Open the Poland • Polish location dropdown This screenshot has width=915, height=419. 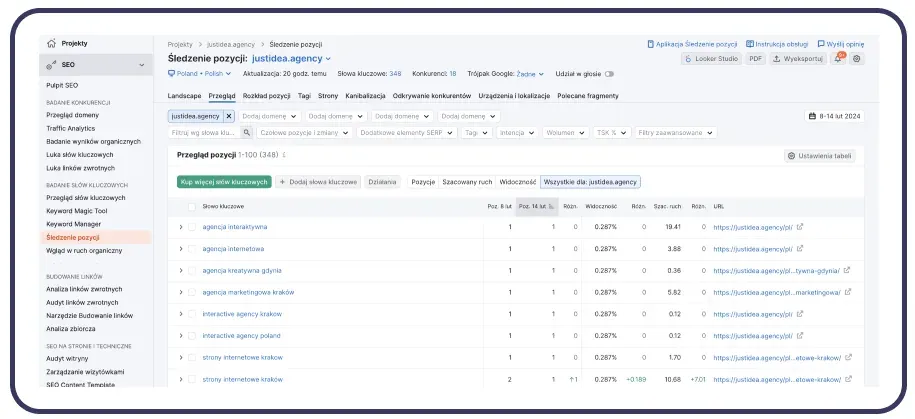[200, 74]
